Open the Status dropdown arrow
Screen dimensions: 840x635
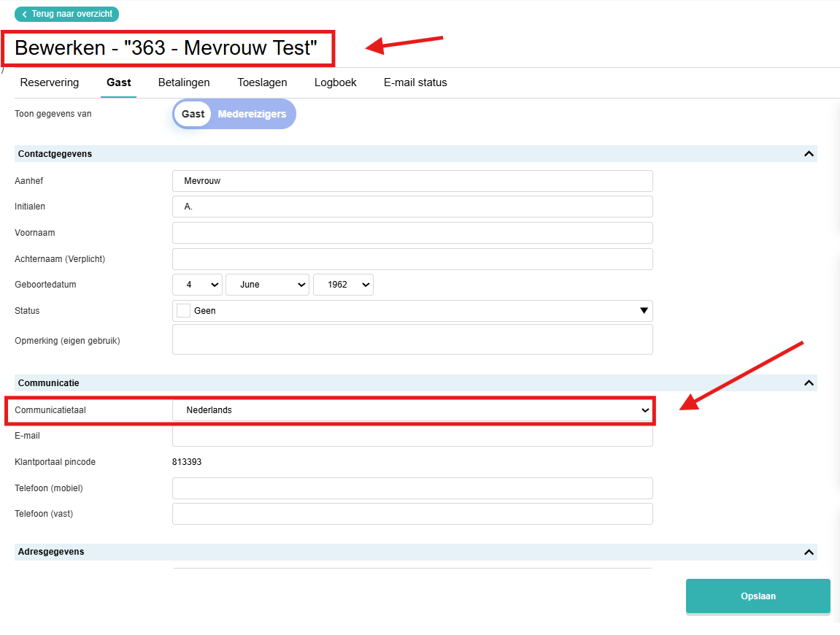644,311
